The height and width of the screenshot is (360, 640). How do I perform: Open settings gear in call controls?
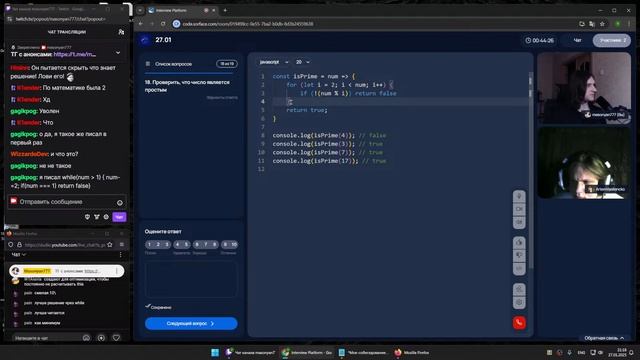point(519,302)
